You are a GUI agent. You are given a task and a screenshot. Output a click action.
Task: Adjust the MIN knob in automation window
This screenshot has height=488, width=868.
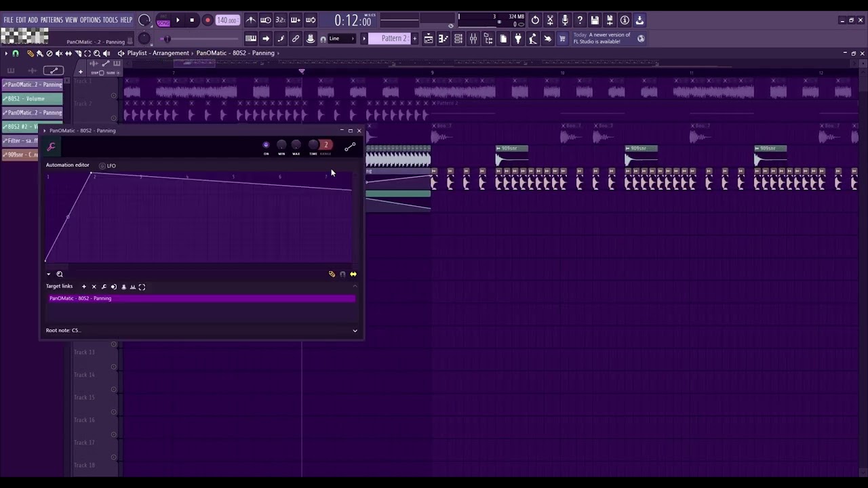(x=281, y=145)
